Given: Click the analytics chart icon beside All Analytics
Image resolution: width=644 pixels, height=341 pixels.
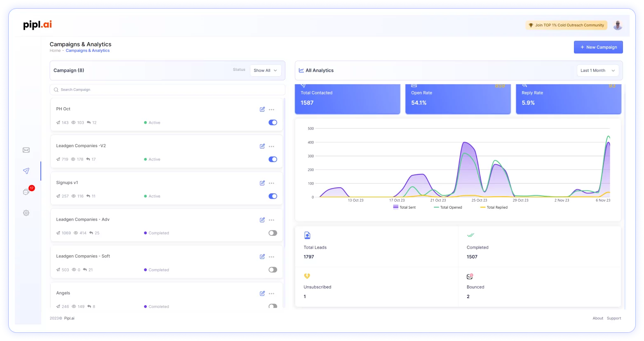Looking at the screenshot, I should pos(301,70).
